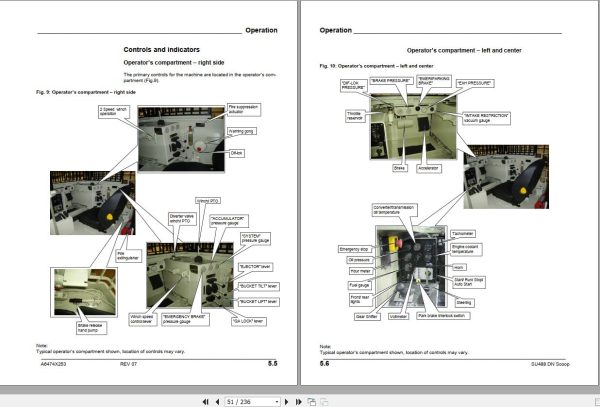Click the pedals photo at top of Fig. 10
The height and width of the screenshot is (407, 600).
click(413, 127)
